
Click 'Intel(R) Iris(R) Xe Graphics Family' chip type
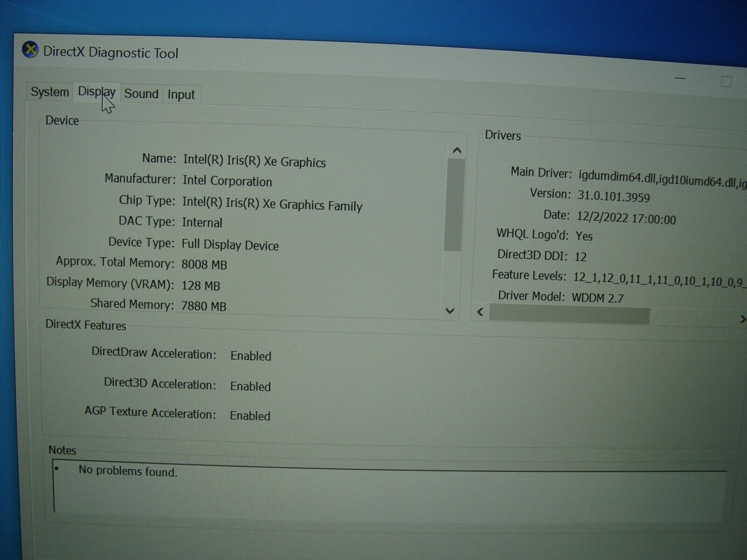coord(272,204)
